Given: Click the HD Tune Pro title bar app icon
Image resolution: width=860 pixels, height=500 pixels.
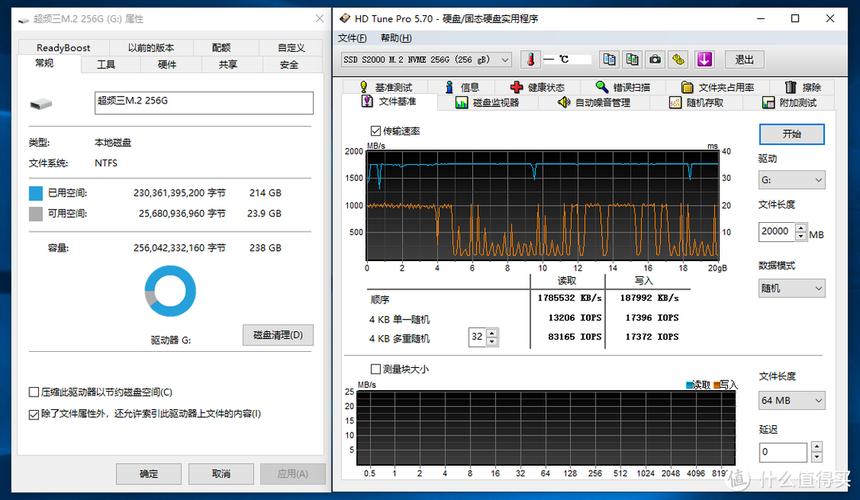Looking at the screenshot, I should click(344, 18).
